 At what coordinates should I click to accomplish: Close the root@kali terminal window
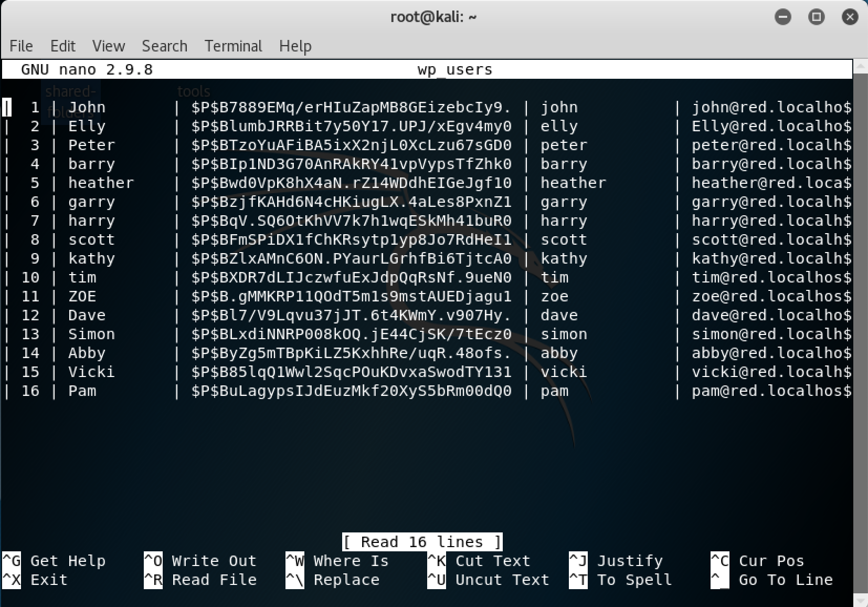point(850,17)
